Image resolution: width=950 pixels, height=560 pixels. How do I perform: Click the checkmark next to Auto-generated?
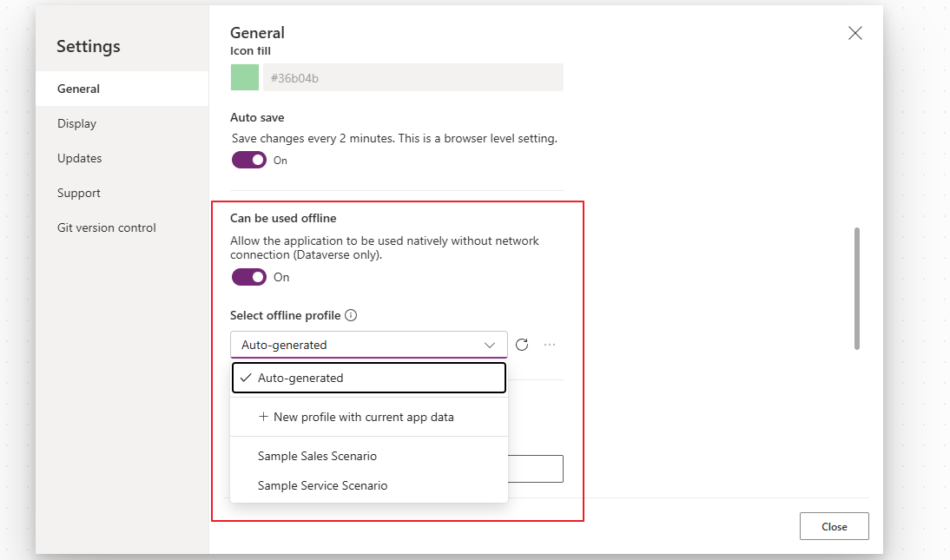[246, 378]
